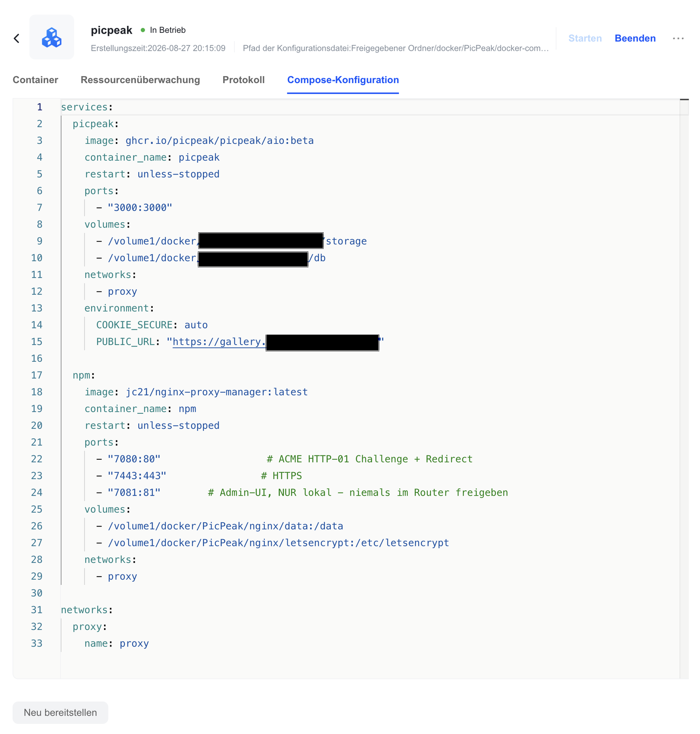Open the https://gallery. public URL link
700x734 pixels.
point(219,342)
